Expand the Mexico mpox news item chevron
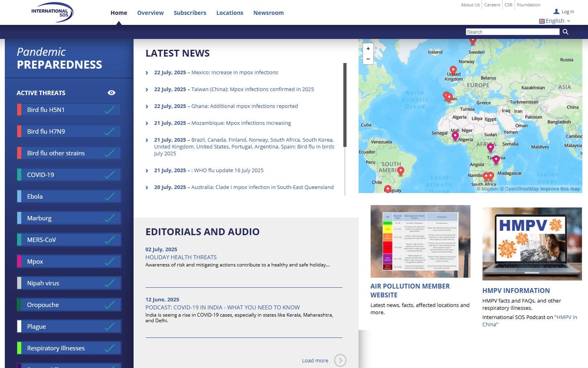 click(x=147, y=73)
